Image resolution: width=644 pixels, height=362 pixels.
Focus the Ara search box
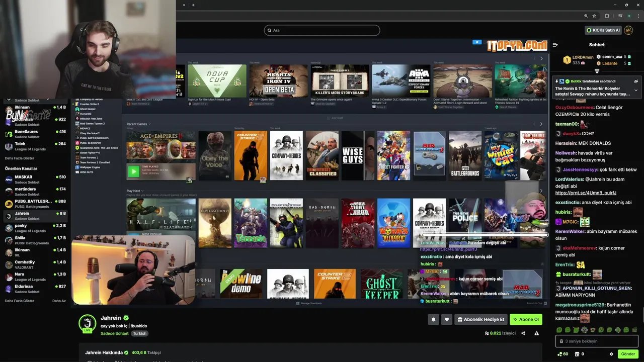point(322,30)
